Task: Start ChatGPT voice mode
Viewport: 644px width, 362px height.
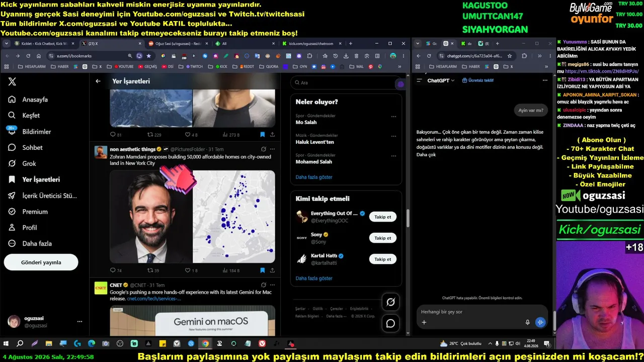Action: pyautogui.click(x=540, y=322)
